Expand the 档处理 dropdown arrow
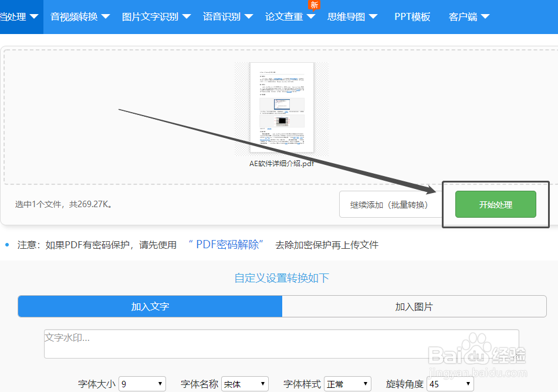This screenshot has width=558, height=392. [35, 17]
